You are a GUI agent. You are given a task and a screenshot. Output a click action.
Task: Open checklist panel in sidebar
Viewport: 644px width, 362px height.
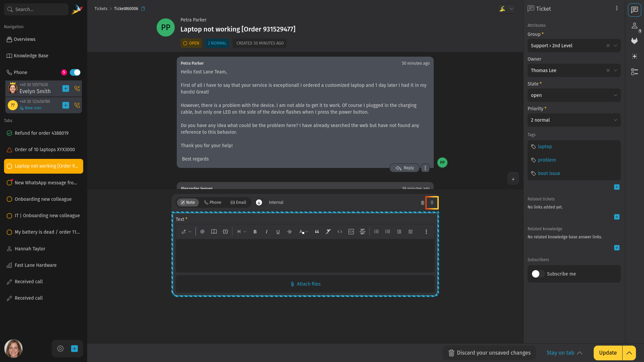tap(635, 72)
